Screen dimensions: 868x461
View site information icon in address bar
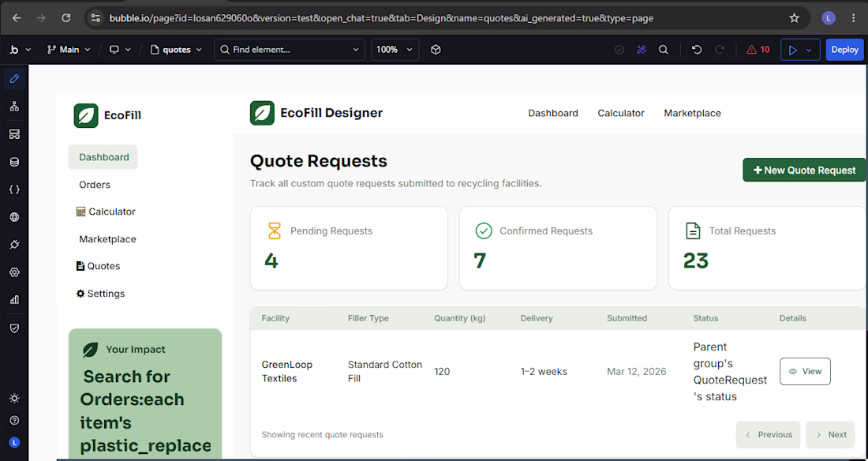[x=95, y=17]
